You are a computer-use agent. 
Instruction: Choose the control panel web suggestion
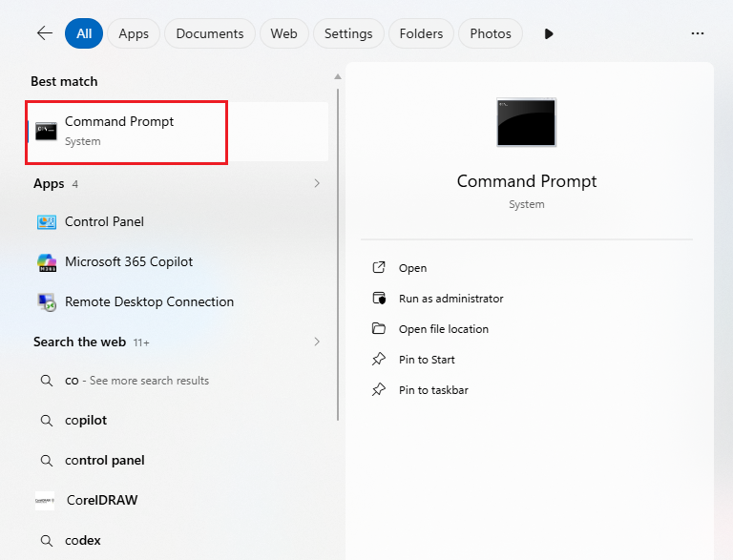(178, 461)
